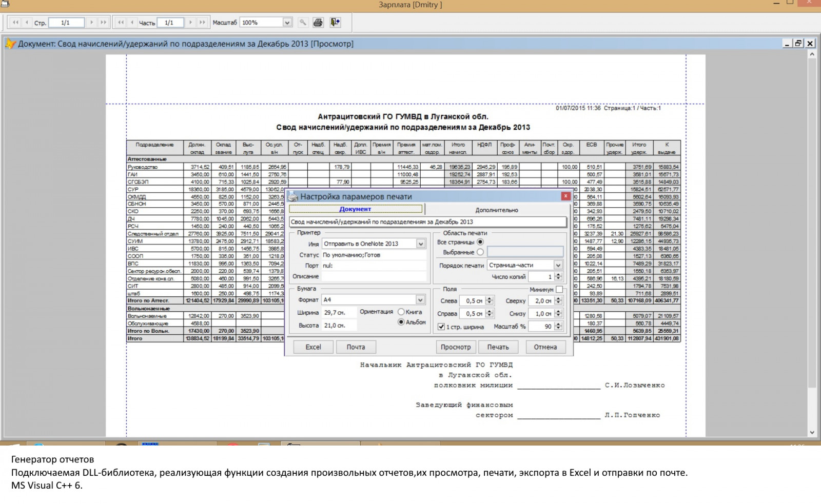The image size is (821, 504).
Task: Click the 'Руководство' row label in report
Action: [143, 167]
